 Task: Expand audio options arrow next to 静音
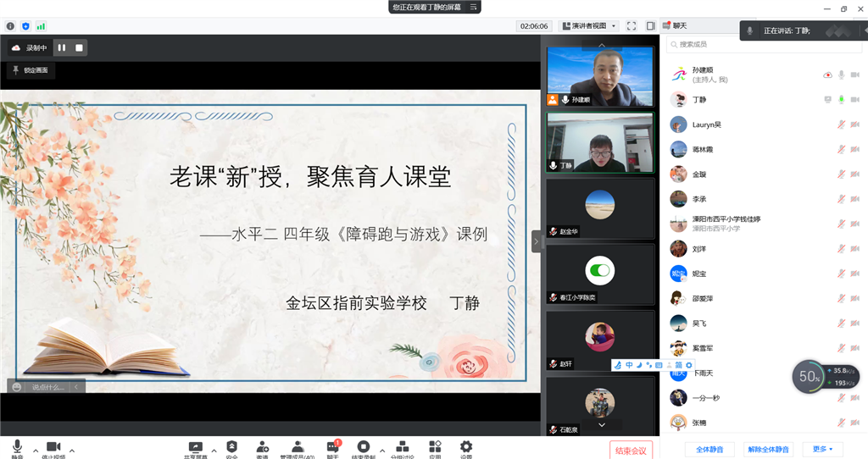[x=36, y=451]
